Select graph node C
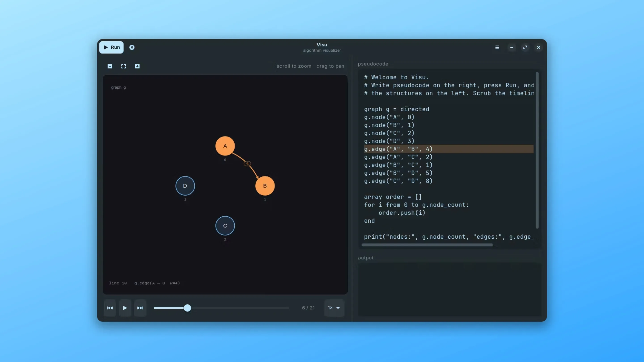The image size is (644, 362). point(225,226)
